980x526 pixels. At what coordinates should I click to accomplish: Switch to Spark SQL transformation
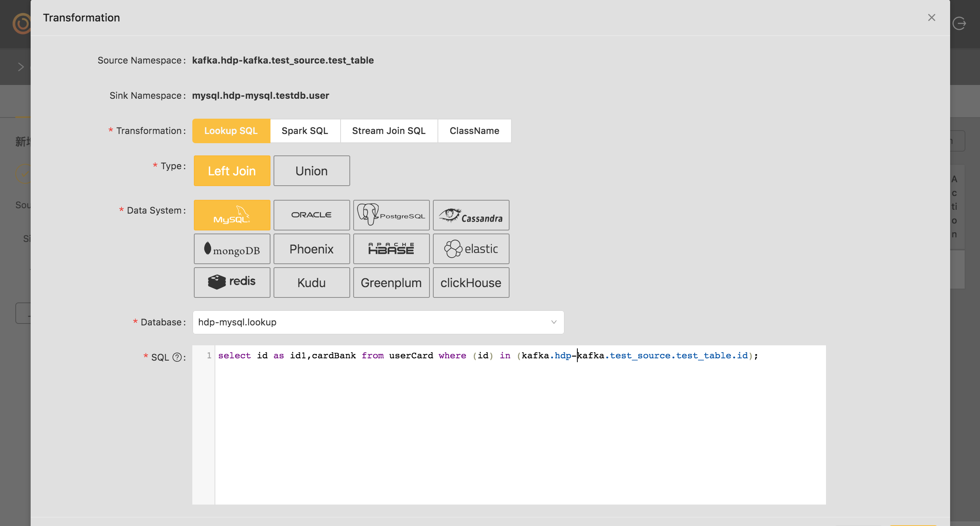click(305, 131)
